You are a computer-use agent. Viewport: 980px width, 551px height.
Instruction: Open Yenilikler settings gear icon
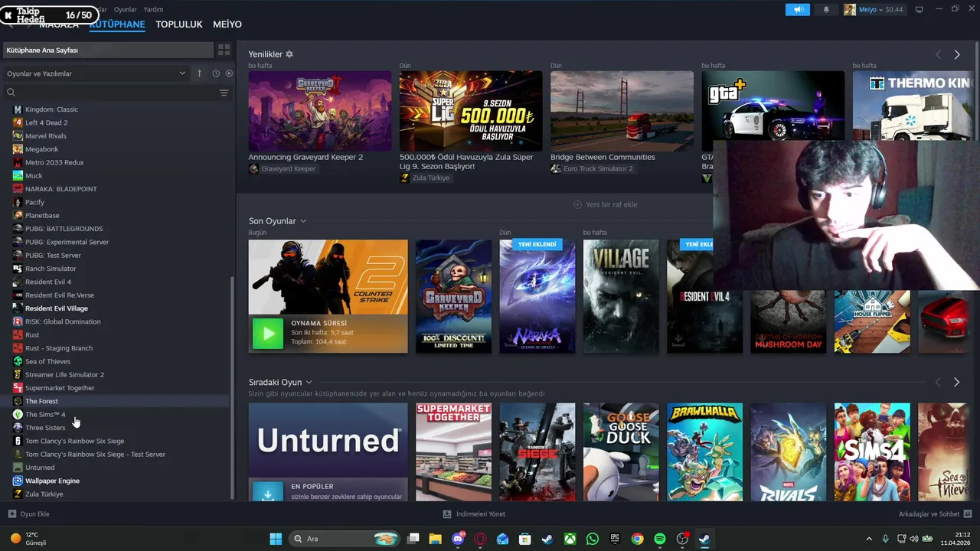tap(289, 54)
